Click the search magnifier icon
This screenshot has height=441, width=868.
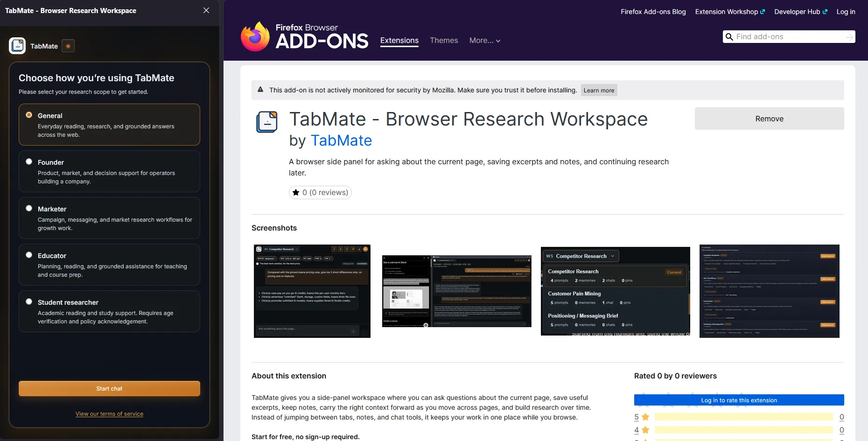pos(729,37)
